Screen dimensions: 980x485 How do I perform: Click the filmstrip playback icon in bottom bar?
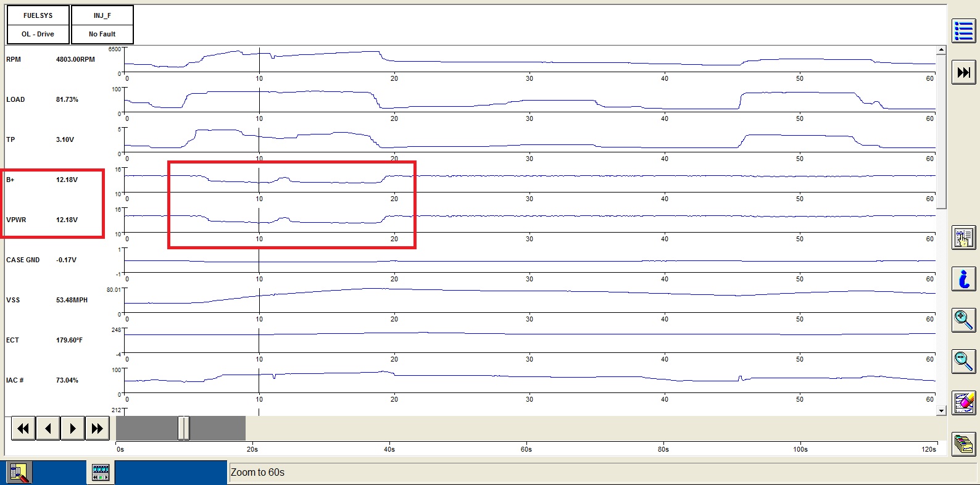point(101,473)
